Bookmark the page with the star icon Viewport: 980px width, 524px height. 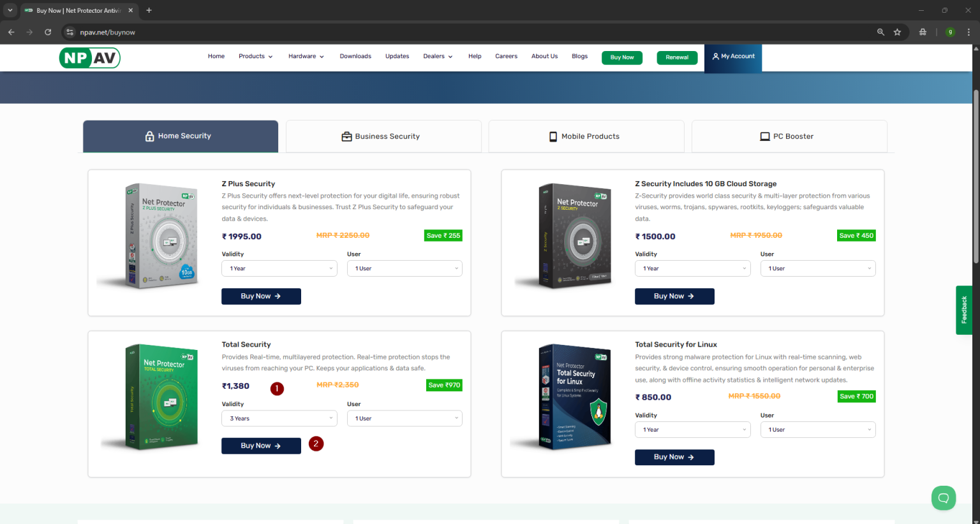pos(898,32)
